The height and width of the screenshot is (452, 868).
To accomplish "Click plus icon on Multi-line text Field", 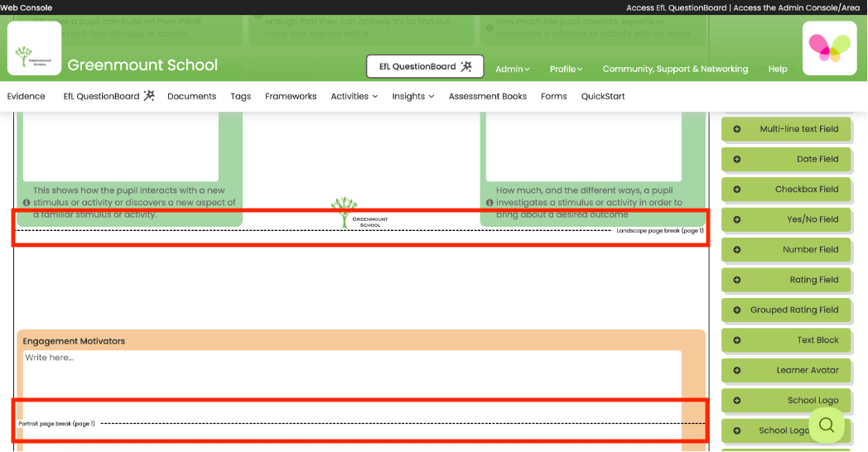I will click(737, 129).
